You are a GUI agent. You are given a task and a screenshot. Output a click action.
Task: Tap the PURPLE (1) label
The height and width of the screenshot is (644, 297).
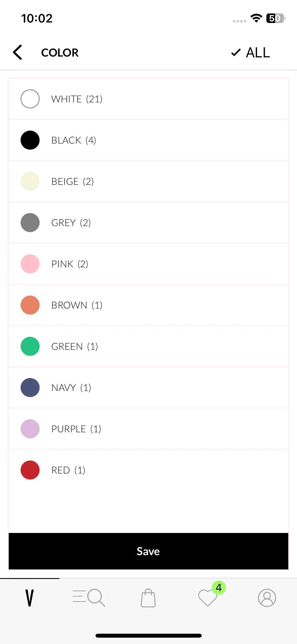(x=76, y=429)
